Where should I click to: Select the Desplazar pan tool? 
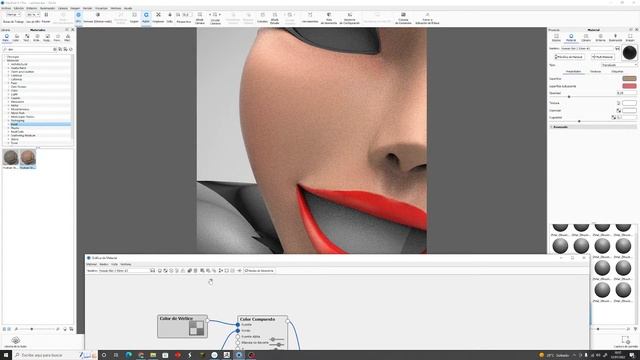[x=158, y=18]
